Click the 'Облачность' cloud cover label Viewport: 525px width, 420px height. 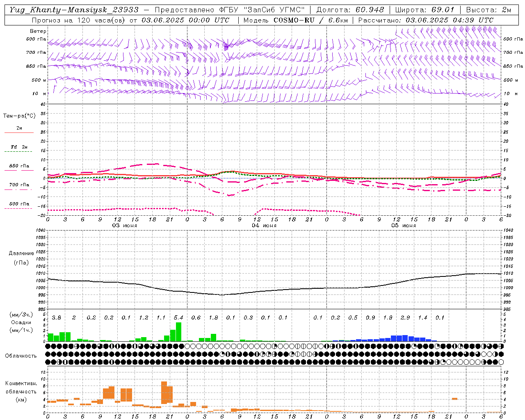pyautogui.click(x=21, y=356)
